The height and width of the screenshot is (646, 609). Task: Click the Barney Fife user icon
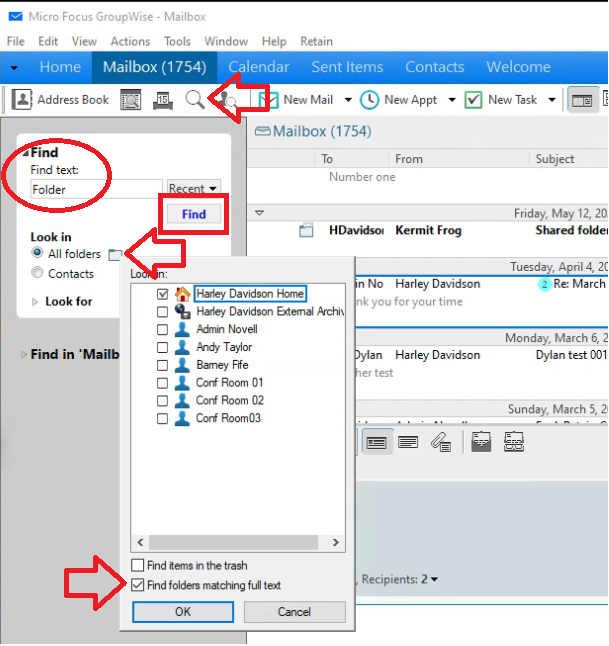tap(182, 365)
